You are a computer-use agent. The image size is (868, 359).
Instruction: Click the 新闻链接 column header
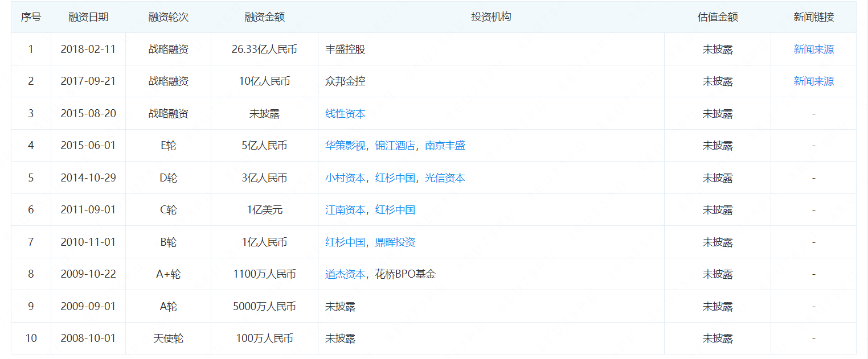(x=813, y=17)
